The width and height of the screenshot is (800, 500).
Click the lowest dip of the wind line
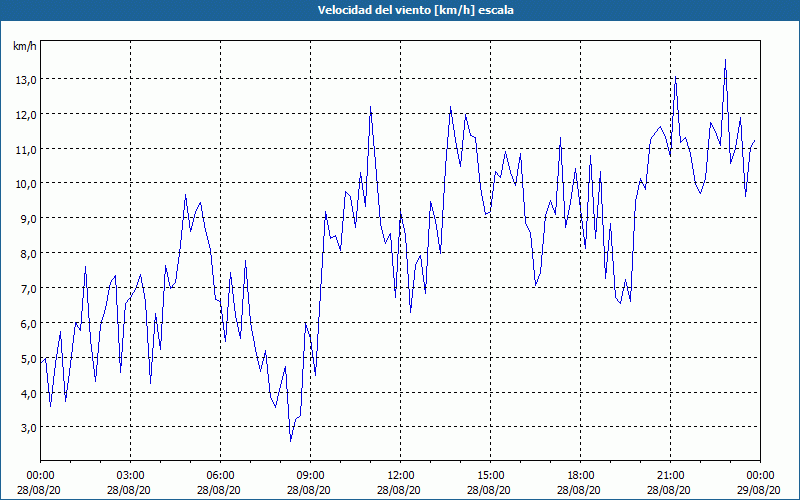point(291,441)
